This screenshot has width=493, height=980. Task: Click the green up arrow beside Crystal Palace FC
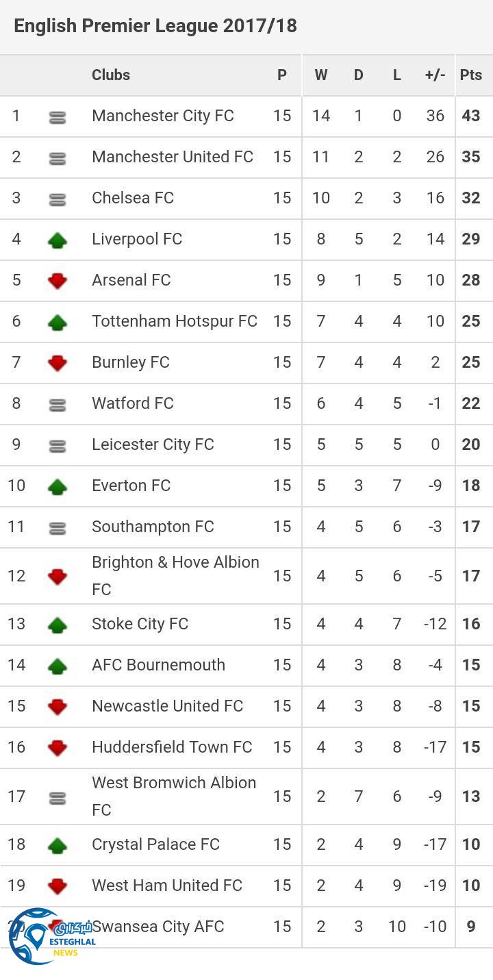[58, 845]
